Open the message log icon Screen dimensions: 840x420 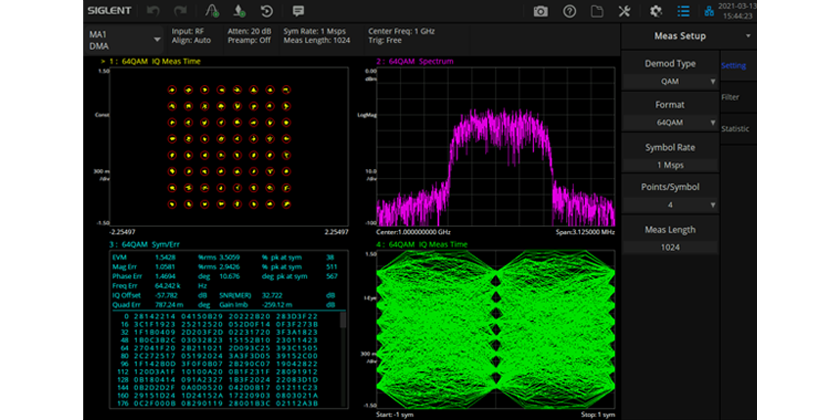298,11
